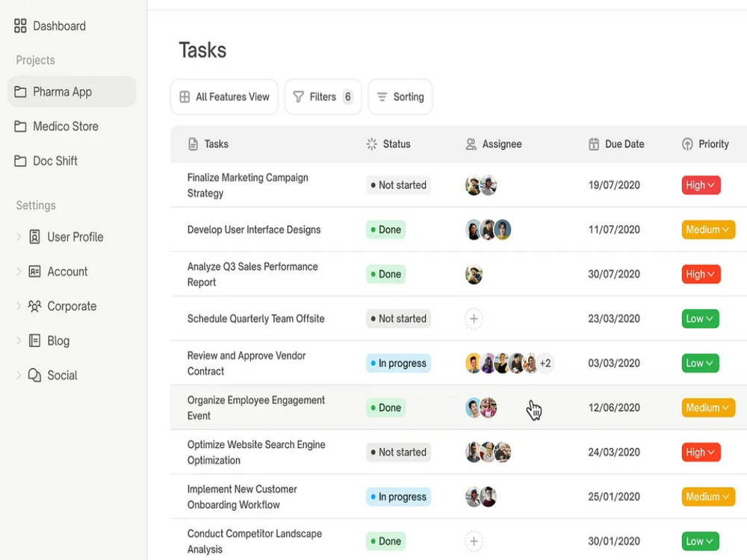Open Medium priority dropdown for Develop User Interface Designs
The height and width of the screenshot is (560, 747).
(707, 229)
